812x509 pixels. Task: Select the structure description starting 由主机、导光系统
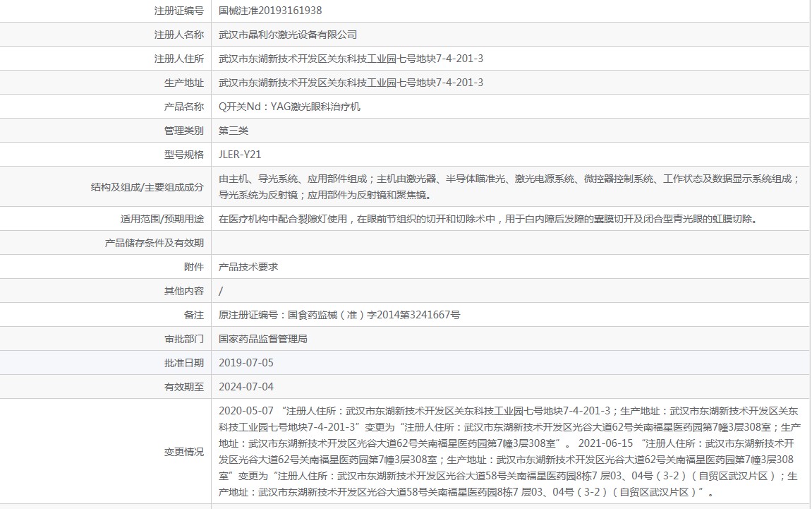(509, 186)
